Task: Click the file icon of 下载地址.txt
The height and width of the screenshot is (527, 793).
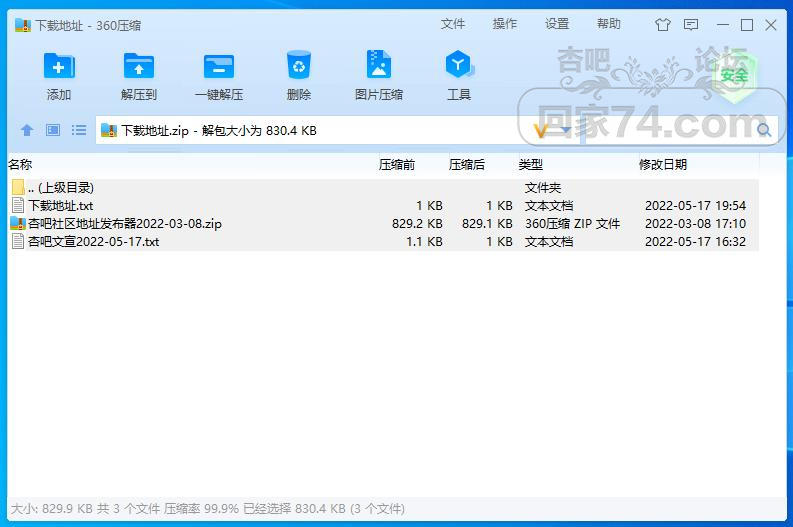Action: (x=18, y=205)
